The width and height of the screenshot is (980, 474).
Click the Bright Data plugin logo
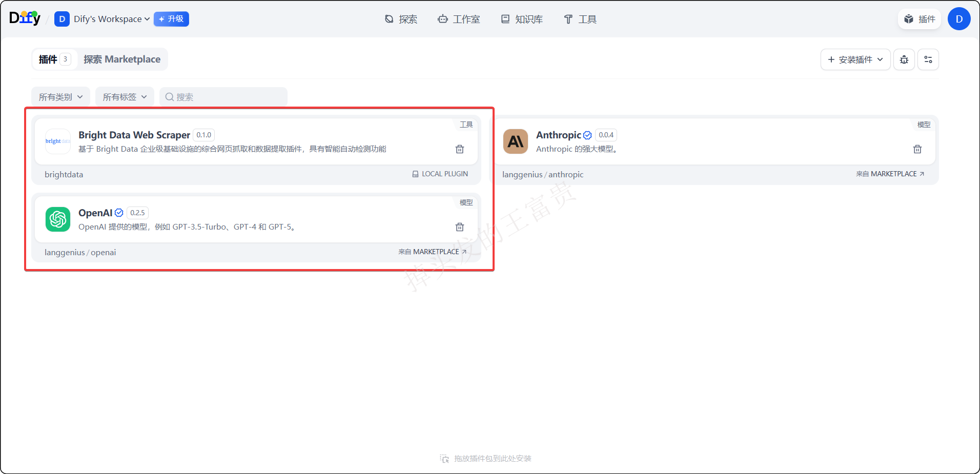click(58, 141)
